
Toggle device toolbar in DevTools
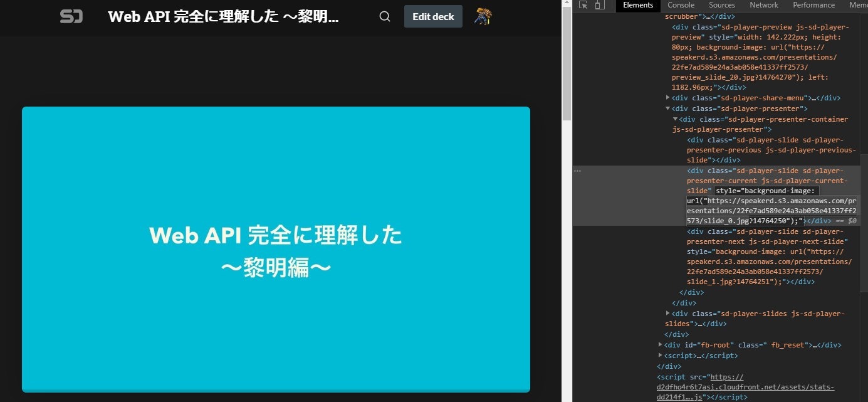[600, 5]
